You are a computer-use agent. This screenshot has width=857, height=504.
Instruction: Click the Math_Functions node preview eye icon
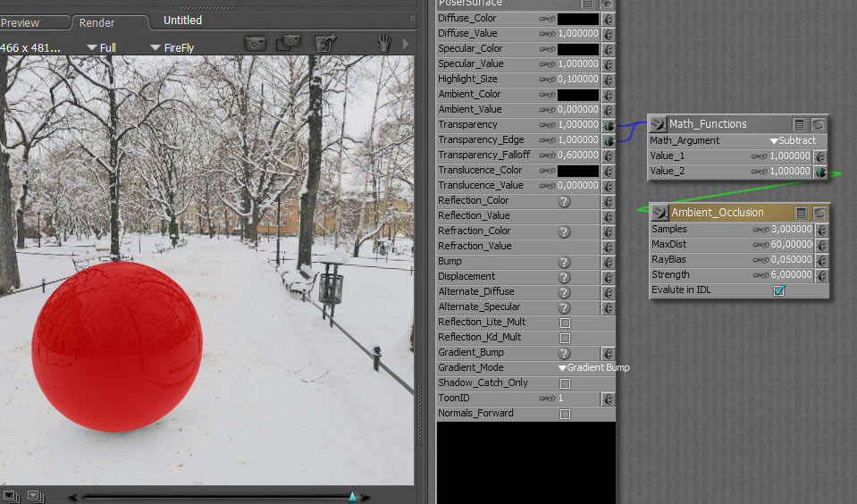[818, 125]
